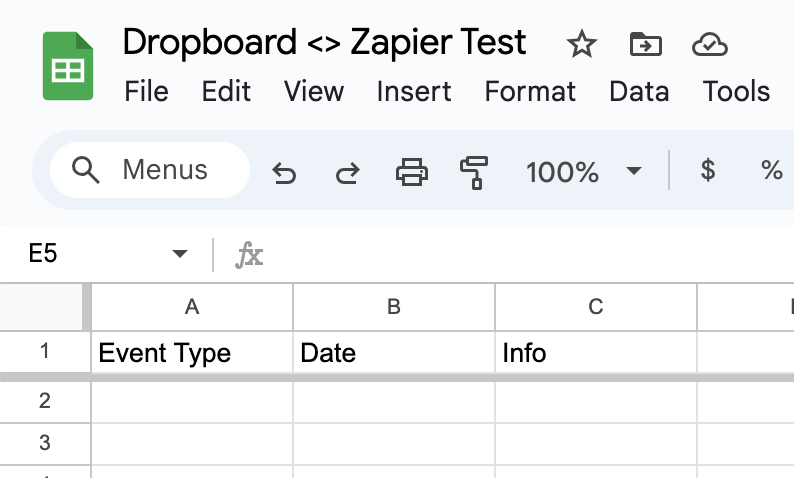Search the Menus box
794x478 pixels.
tap(150, 170)
